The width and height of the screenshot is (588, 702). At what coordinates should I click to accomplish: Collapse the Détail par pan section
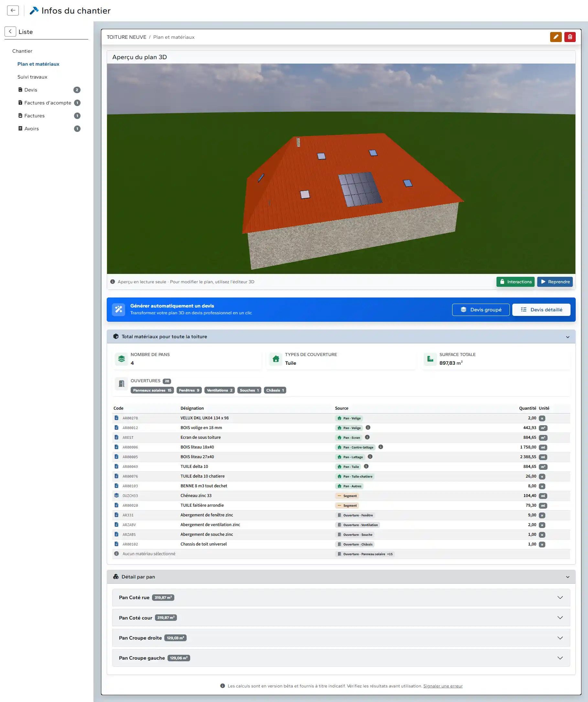tap(567, 577)
